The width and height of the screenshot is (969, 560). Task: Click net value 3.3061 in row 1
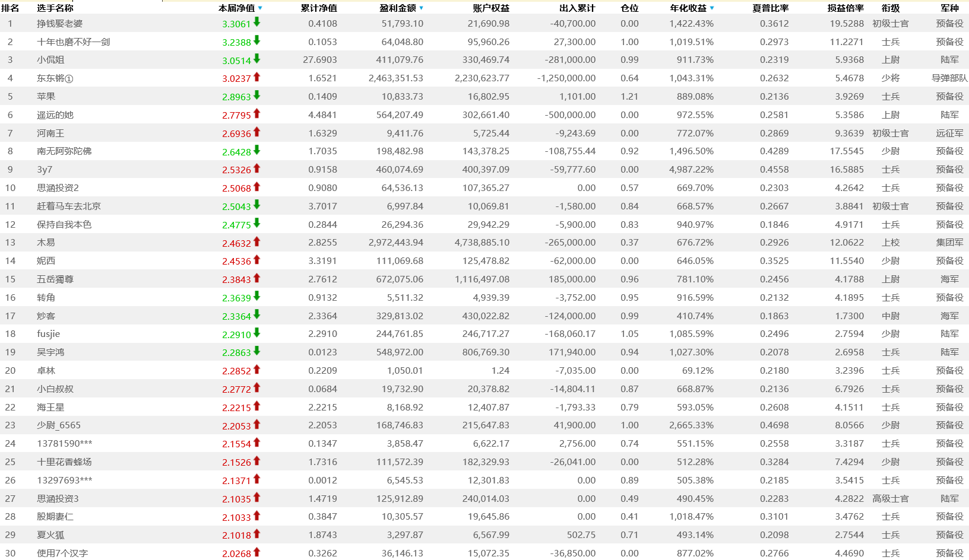click(236, 24)
